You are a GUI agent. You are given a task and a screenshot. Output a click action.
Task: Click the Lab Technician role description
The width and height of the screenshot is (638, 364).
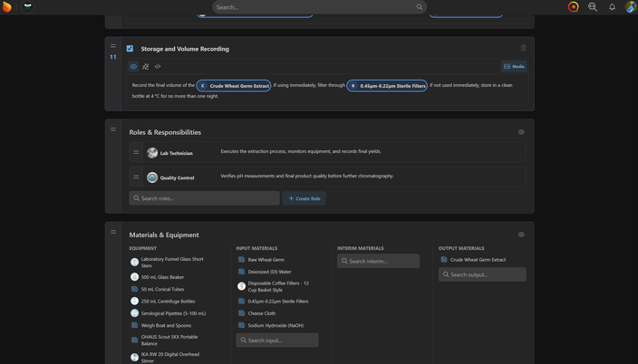(301, 151)
